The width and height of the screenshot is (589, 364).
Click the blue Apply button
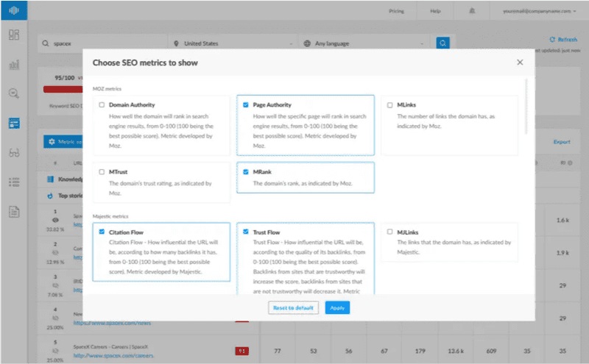click(x=337, y=307)
